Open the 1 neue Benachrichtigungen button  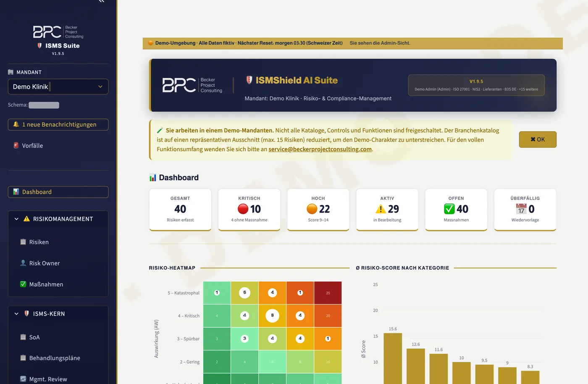tap(58, 124)
